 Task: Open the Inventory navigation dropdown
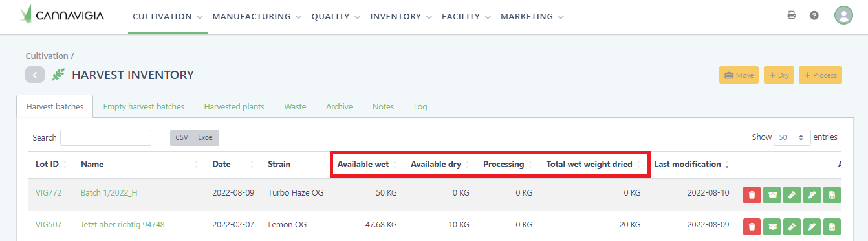click(401, 17)
